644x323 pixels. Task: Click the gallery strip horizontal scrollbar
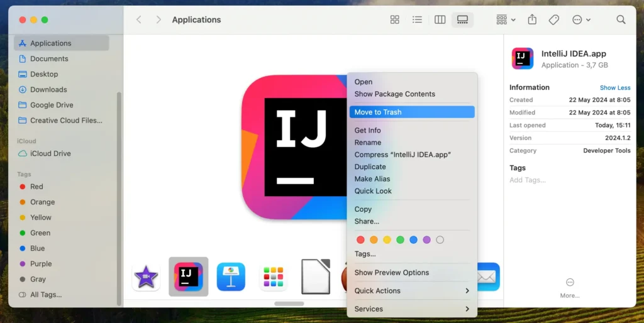tap(289, 304)
